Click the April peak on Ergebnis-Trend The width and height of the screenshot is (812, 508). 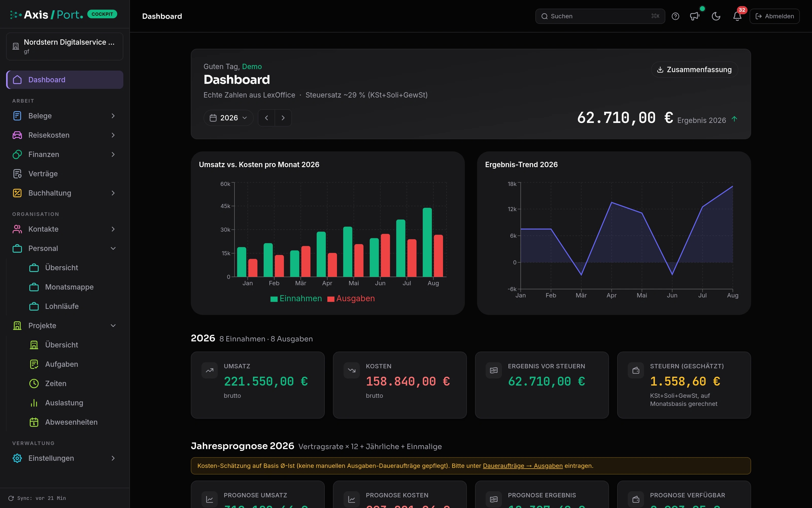pyautogui.click(x=612, y=202)
